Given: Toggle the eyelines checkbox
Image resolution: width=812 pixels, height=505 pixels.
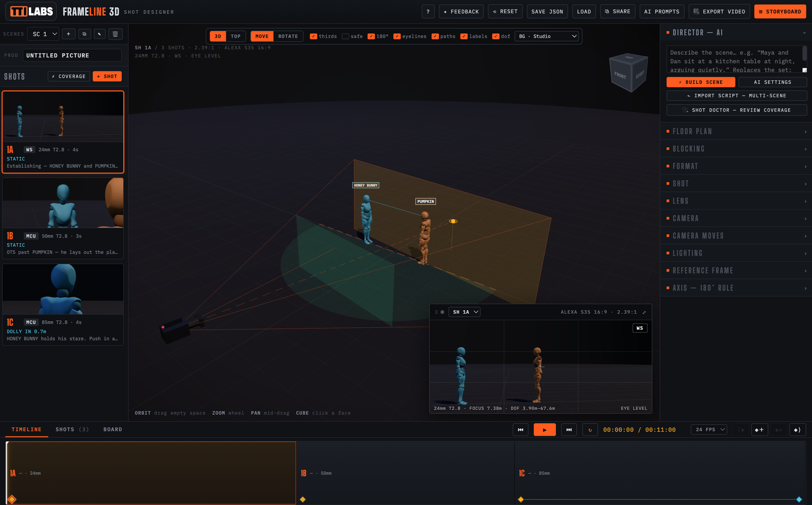Looking at the screenshot, I should tap(397, 37).
